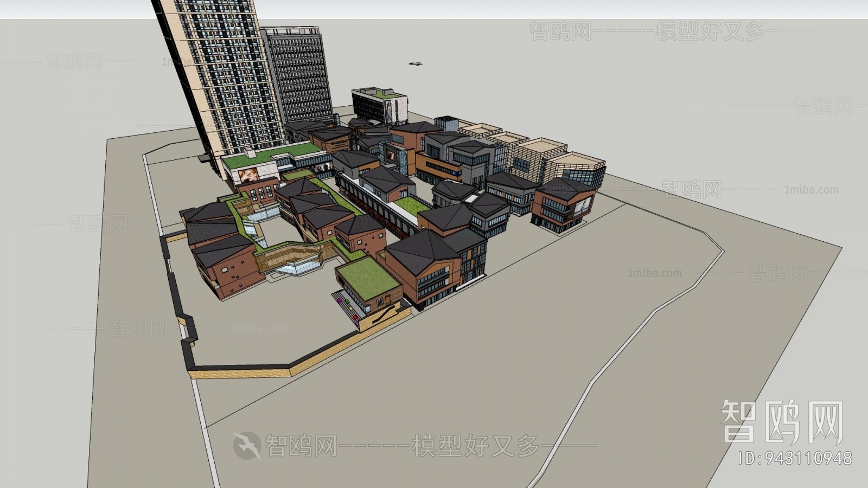Select brick building with billboard at right edge
This screenshot has width=868, height=488.
[x=563, y=205]
